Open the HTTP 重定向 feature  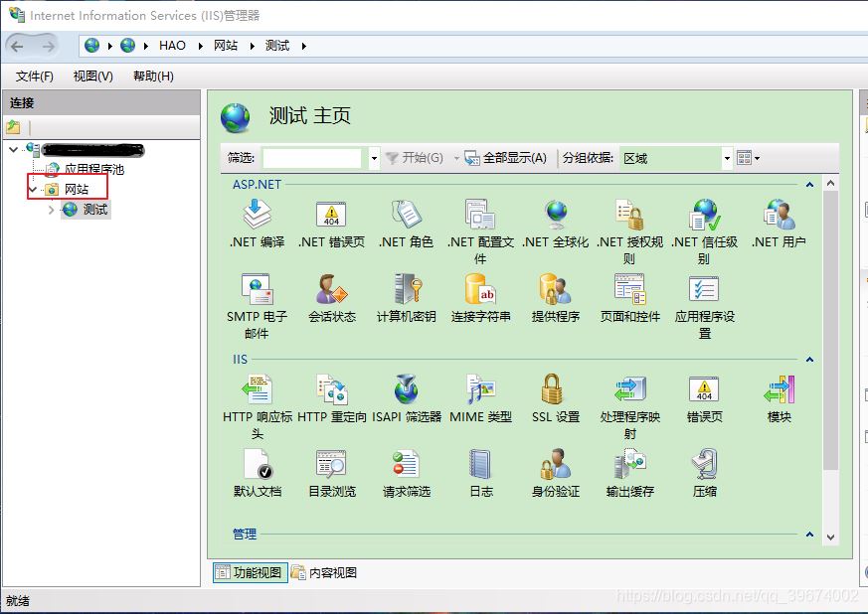(x=331, y=398)
